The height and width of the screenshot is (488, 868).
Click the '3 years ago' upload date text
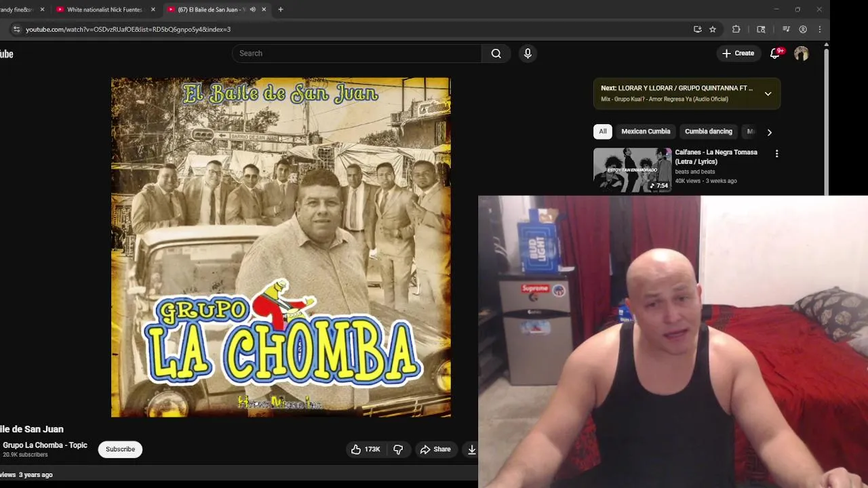(36, 474)
